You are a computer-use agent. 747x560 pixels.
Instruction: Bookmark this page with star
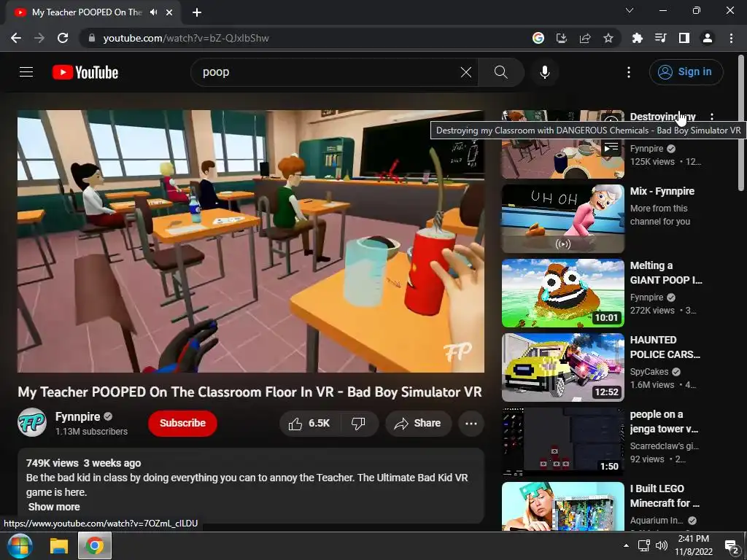(x=608, y=38)
